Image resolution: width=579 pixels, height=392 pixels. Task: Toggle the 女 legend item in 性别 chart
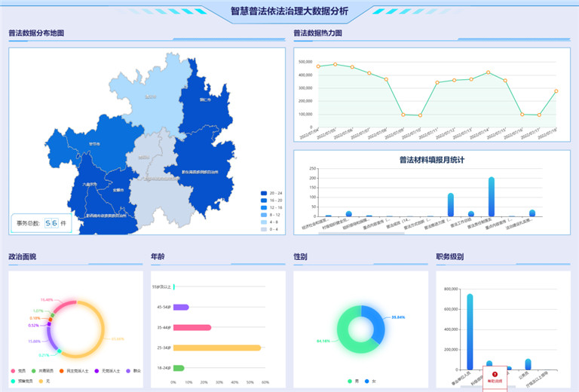(x=370, y=381)
